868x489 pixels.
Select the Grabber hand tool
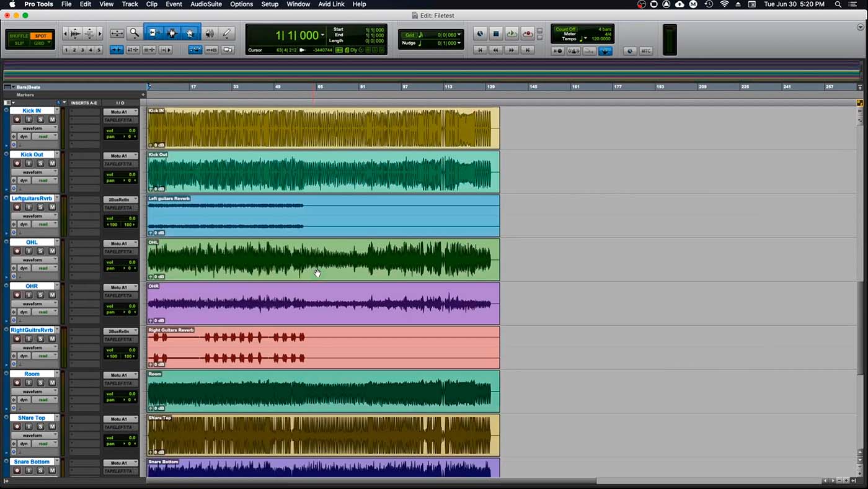(190, 33)
